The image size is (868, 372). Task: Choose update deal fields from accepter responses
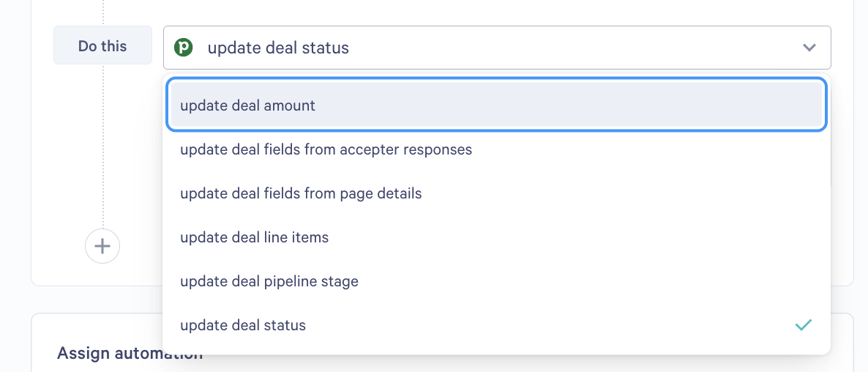pos(496,149)
